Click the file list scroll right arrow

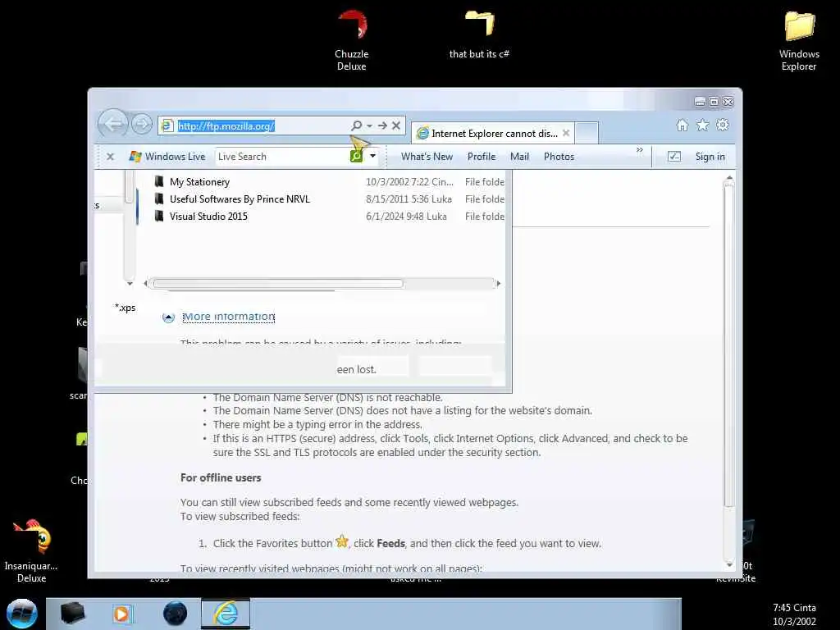pyautogui.click(x=498, y=283)
